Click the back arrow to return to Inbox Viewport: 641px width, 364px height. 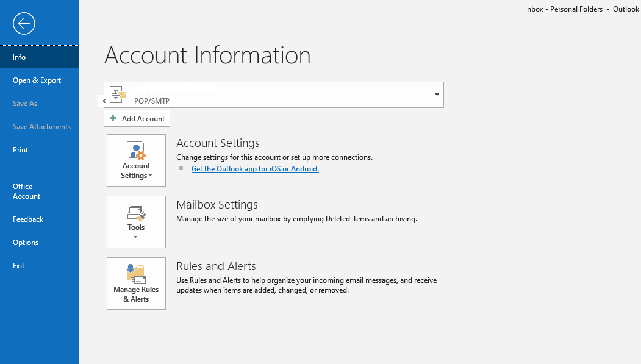click(24, 24)
